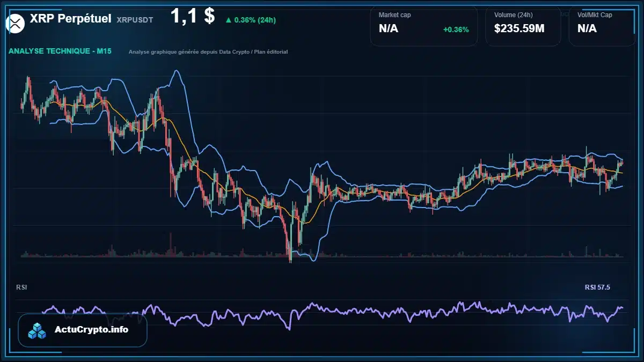Screen dimensions: 644x362
Task: Click the "Analyse graphique générée depuis Data Crypto" caption
Action: (208, 52)
